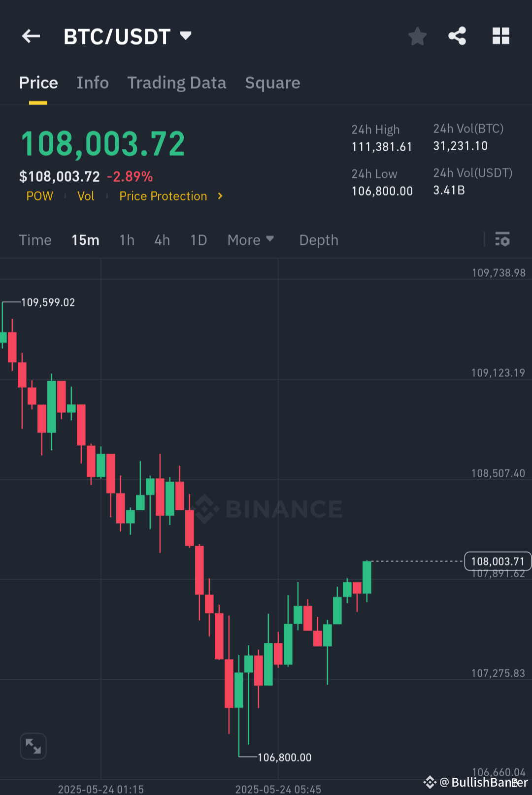Select the POW tag
This screenshot has width=532, height=795.
pyautogui.click(x=39, y=196)
